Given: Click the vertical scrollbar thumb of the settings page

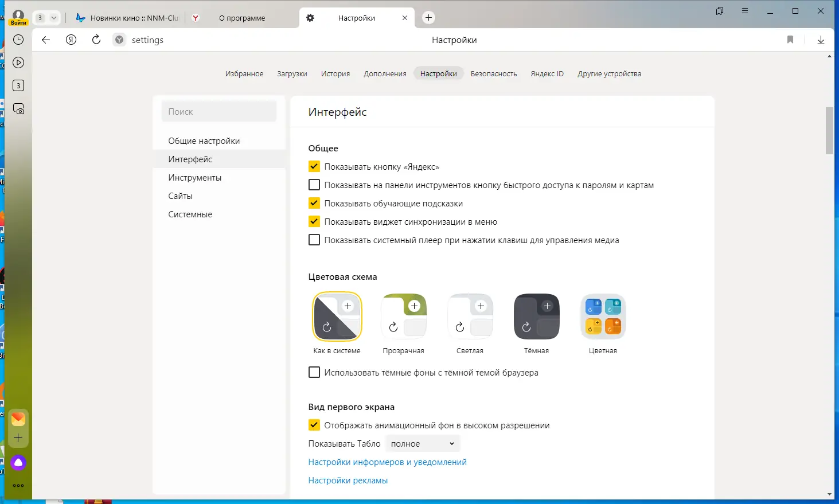Looking at the screenshot, I should click(830, 131).
